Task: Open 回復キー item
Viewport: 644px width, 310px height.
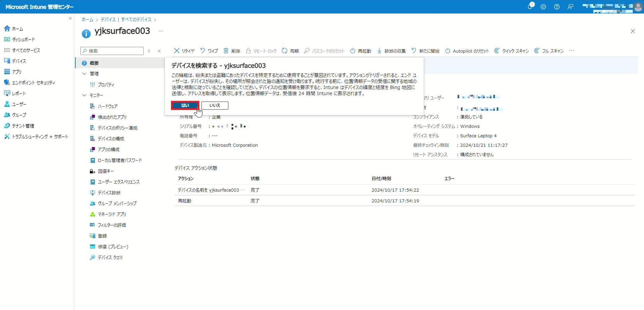Action: click(x=102, y=171)
